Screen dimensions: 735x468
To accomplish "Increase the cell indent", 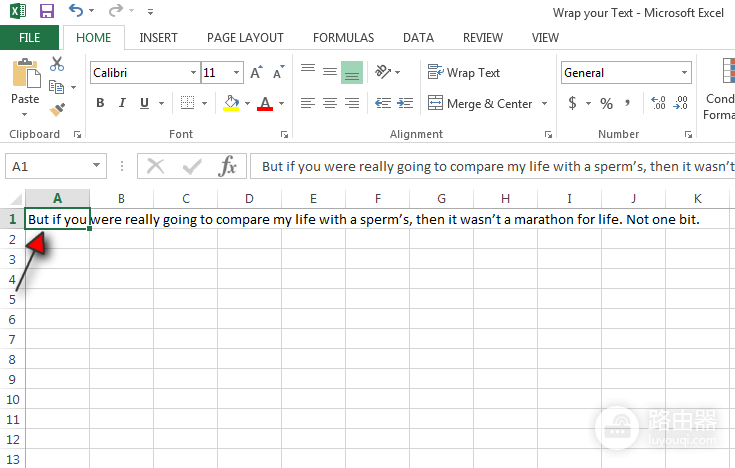I will pyautogui.click(x=405, y=103).
